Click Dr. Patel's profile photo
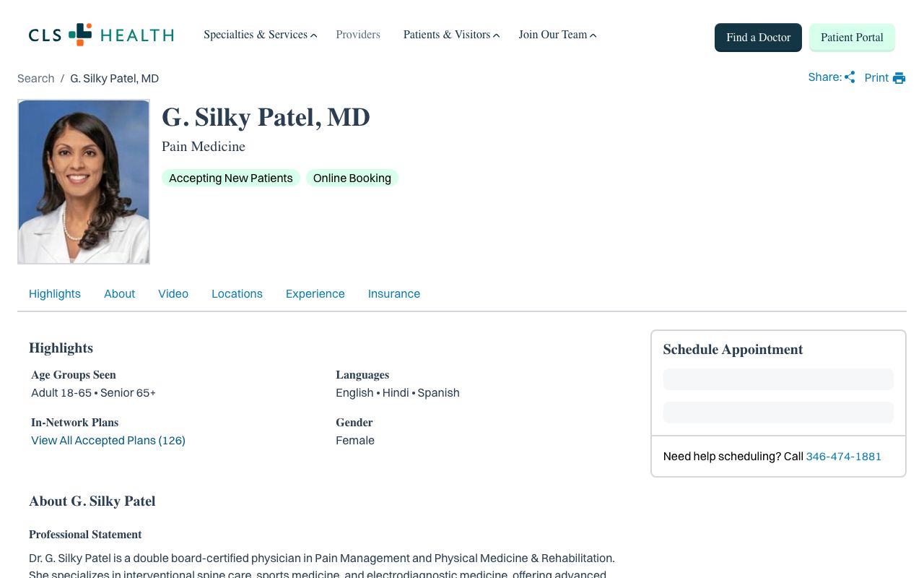This screenshot has height=578, width=924. [84, 181]
